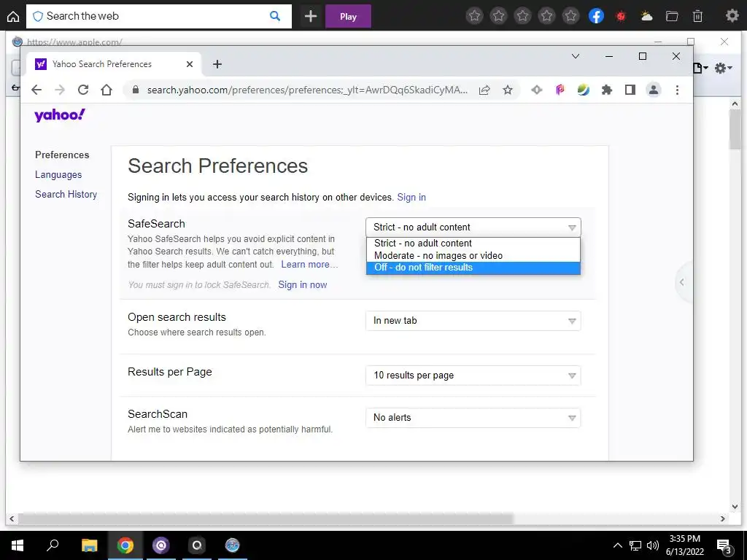747x560 pixels.
Task: Open the 'In new tab' dropdown
Action: tap(473, 321)
